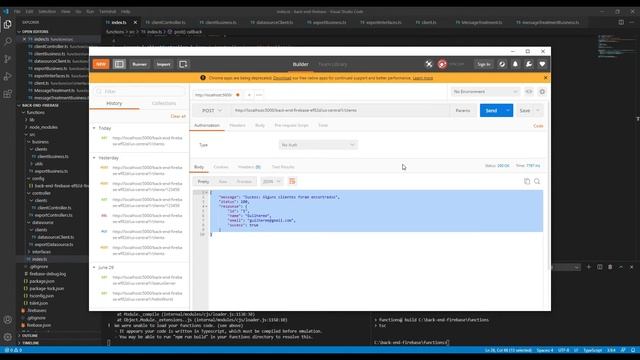640x360 pixels.
Task: Collapse the June 29 history group
Action: pyautogui.click(x=94, y=267)
